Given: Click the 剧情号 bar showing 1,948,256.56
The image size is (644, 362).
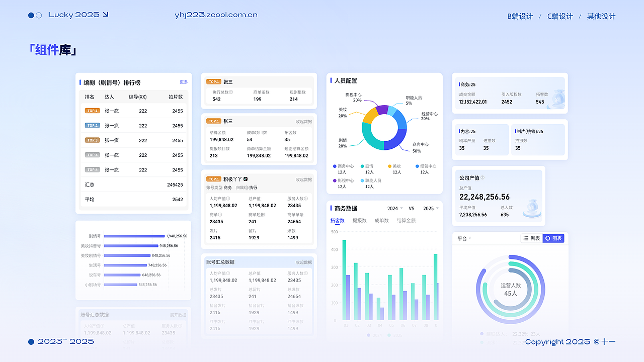Looking at the screenshot, I should (134, 236).
